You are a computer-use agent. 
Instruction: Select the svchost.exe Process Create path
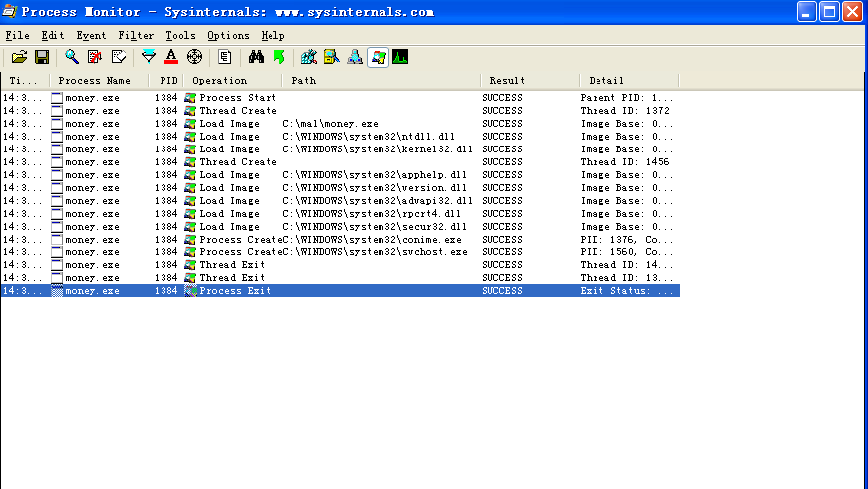click(x=376, y=252)
